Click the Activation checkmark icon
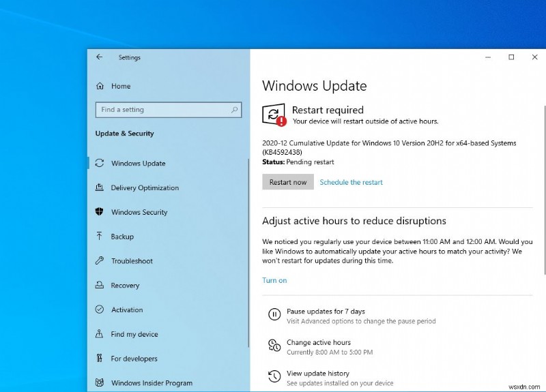546x392 pixels. click(100, 310)
